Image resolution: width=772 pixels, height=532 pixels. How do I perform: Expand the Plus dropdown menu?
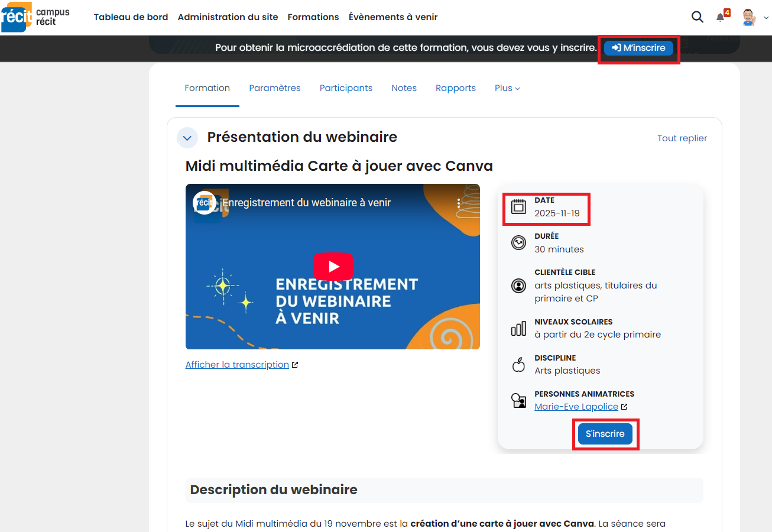[507, 87]
